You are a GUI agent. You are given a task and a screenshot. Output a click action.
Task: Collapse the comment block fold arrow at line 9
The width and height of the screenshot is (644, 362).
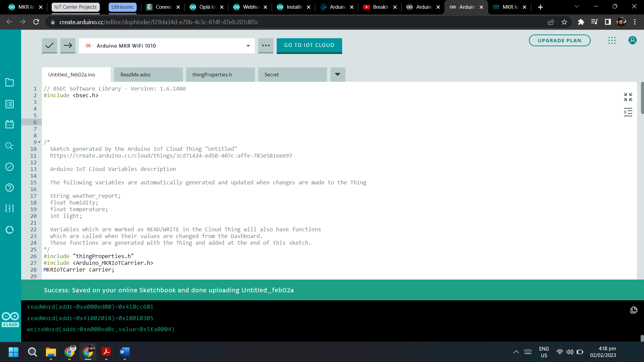coord(40,142)
